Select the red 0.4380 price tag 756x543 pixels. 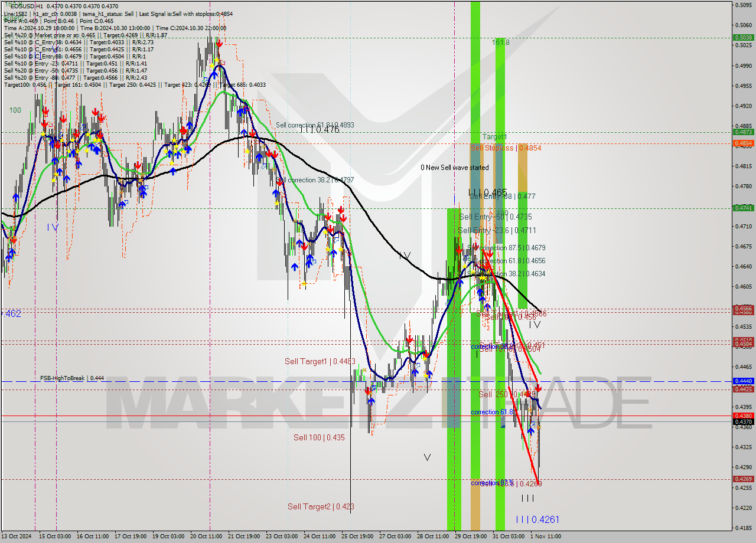(x=743, y=416)
